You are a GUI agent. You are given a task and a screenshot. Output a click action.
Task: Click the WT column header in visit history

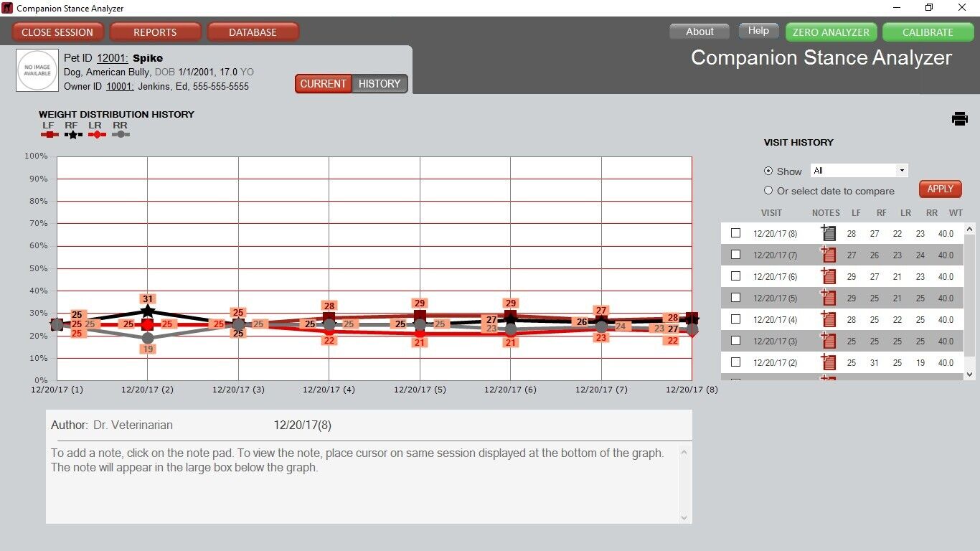(x=956, y=213)
